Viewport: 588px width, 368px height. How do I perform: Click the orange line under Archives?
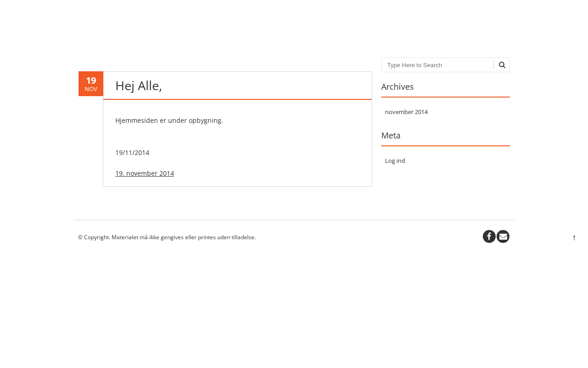click(x=446, y=97)
